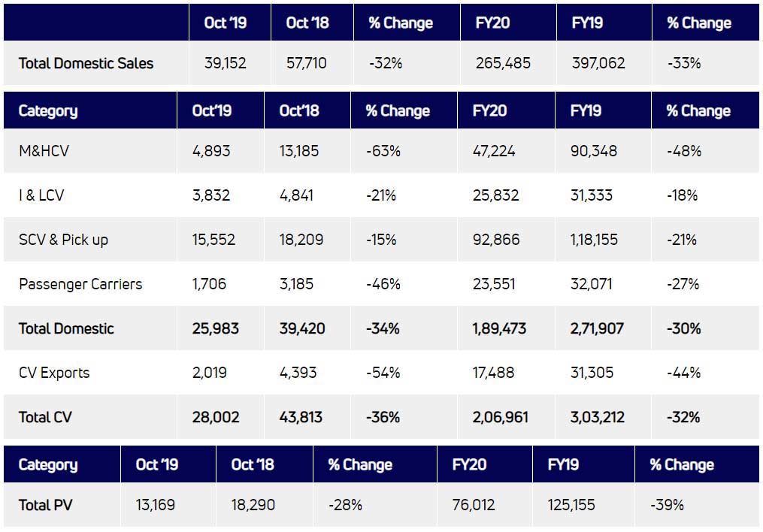
Task: Select the I & LCV row label
Action: [41, 195]
